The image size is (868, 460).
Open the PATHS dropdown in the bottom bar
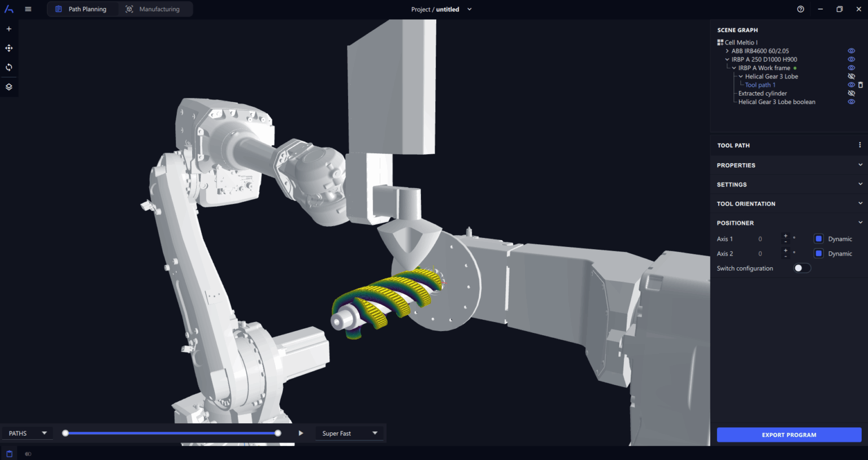click(x=27, y=433)
